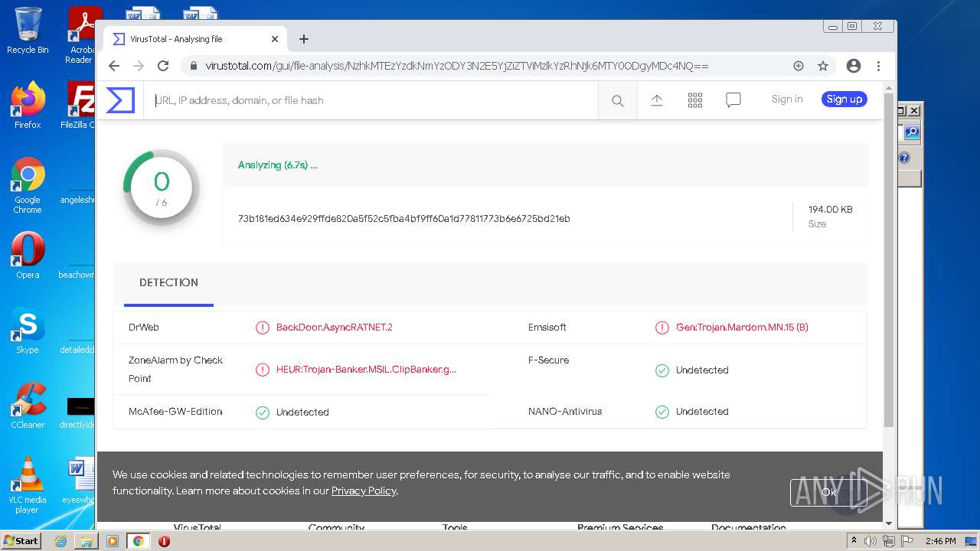Open Google Chrome desktop shortcut
This screenshot has height=551, width=980.
pyautogui.click(x=28, y=186)
